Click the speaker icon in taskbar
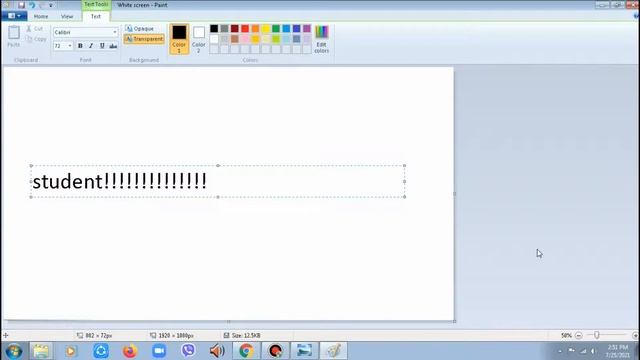 [217, 351]
